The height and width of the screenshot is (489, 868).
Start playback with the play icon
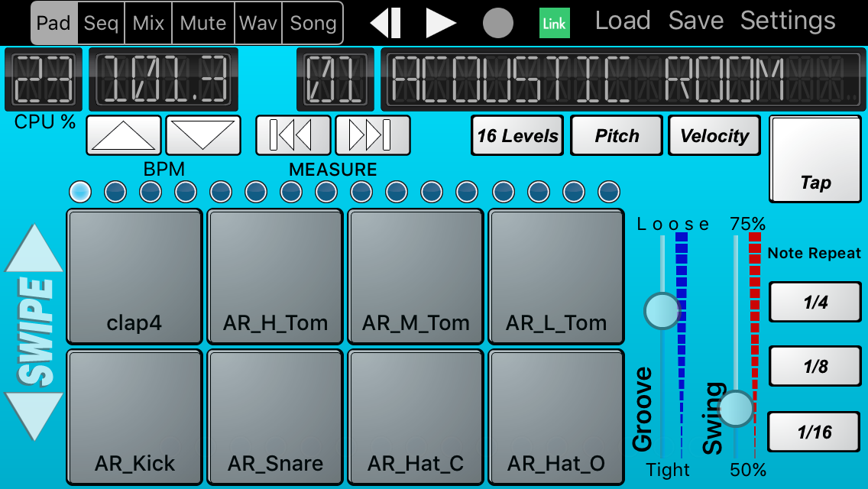[x=441, y=23]
